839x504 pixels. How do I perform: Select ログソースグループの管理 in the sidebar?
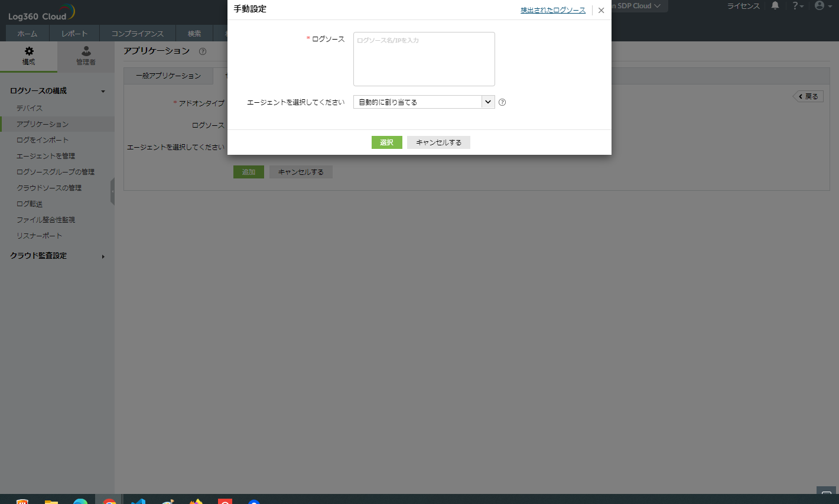point(56,172)
